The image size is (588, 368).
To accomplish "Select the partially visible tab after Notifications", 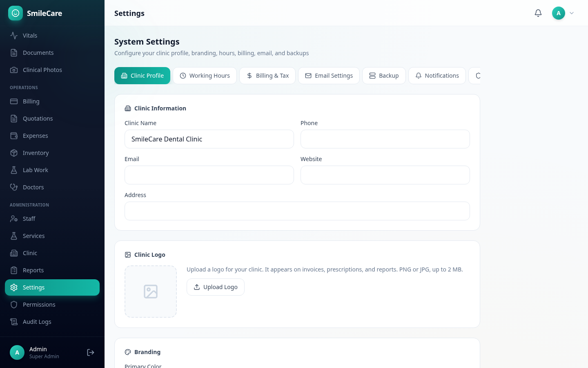I will (475, 76).
